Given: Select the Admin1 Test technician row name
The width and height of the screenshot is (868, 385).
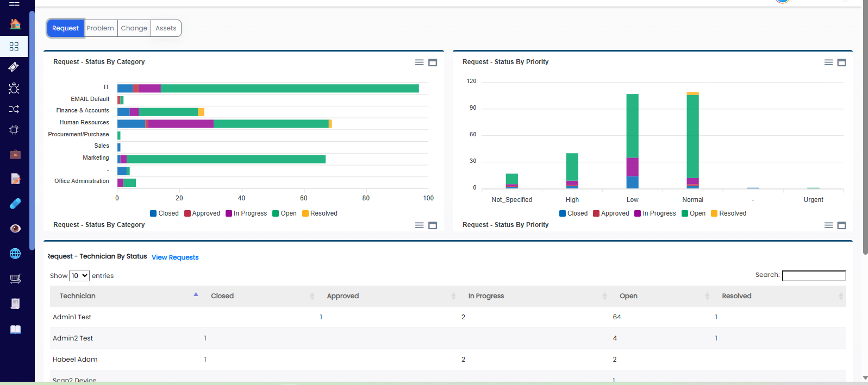Looking at the screenshot, I should pos(72,317).
